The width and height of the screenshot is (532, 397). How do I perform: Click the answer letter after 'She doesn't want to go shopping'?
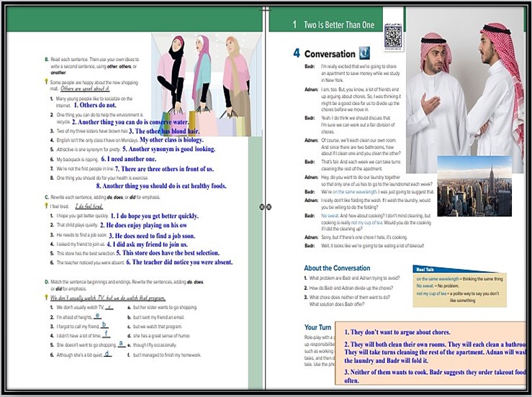tap(122, 344)
